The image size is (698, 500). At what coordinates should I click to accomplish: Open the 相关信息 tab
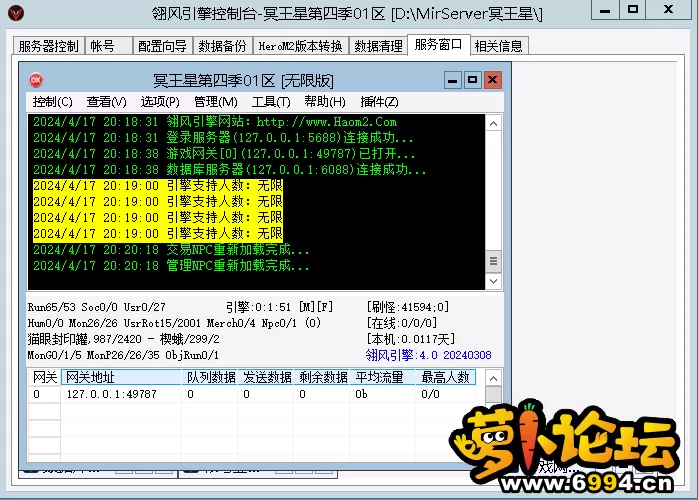tap(499, 46)
